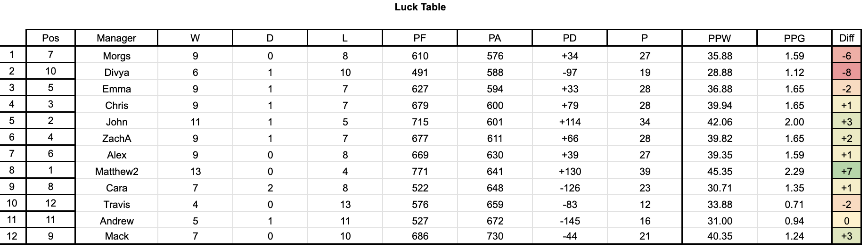Select Mack's PA value 730
Viewport: 868px width, 249px height.
pos(495,236)
